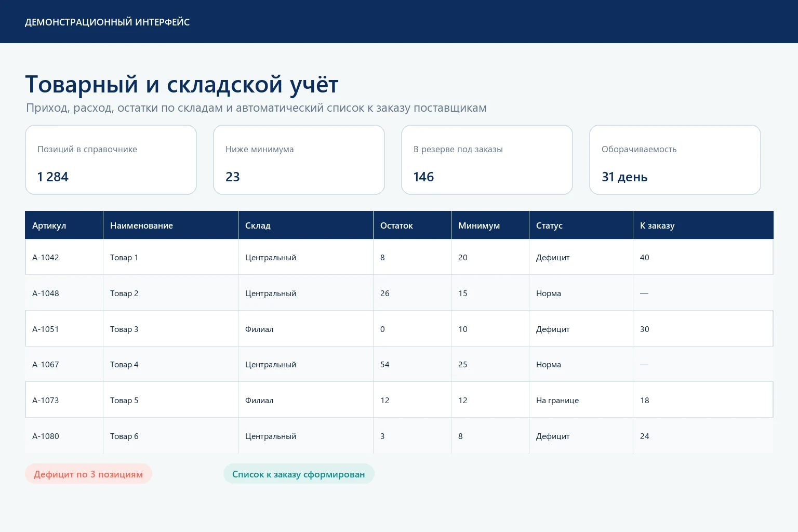Open the 'В резерве под заказы' card
Image resolution: width=798 pixels, height=532 pixels.
point(487,159)
